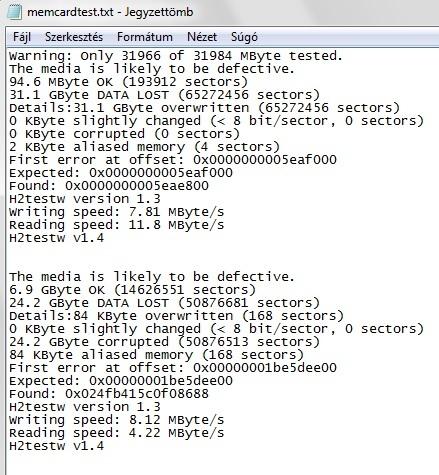Open the Súgó menu
Screen dimensions: 439x475
tap(244, 37)
